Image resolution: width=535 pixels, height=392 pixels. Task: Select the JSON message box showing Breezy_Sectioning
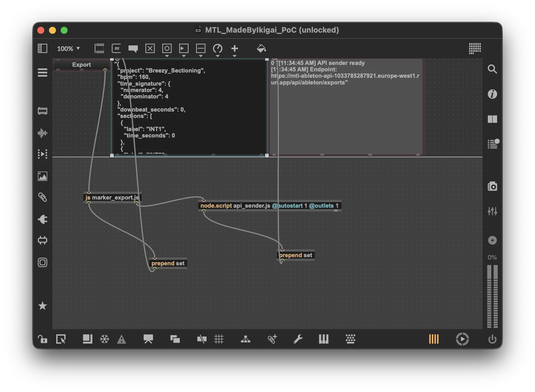[189, 108]
